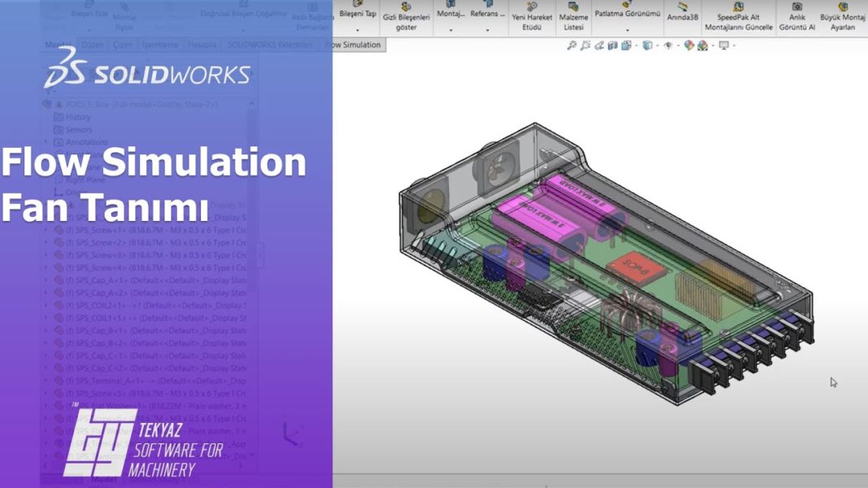Click the Edit Appearance color ball icon
The height and width of the screenshot is (488, 868).
pos(688,45)
